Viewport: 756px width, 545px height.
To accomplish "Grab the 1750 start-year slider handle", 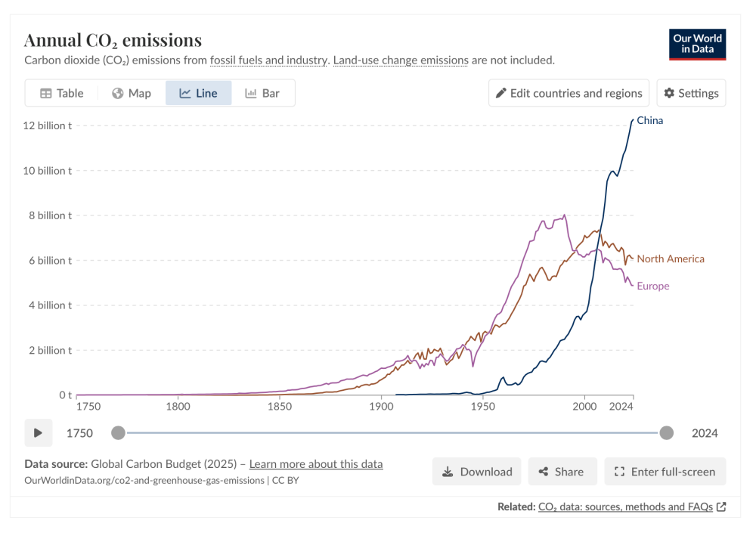I will pyautogui.click(x=118, y=433).
